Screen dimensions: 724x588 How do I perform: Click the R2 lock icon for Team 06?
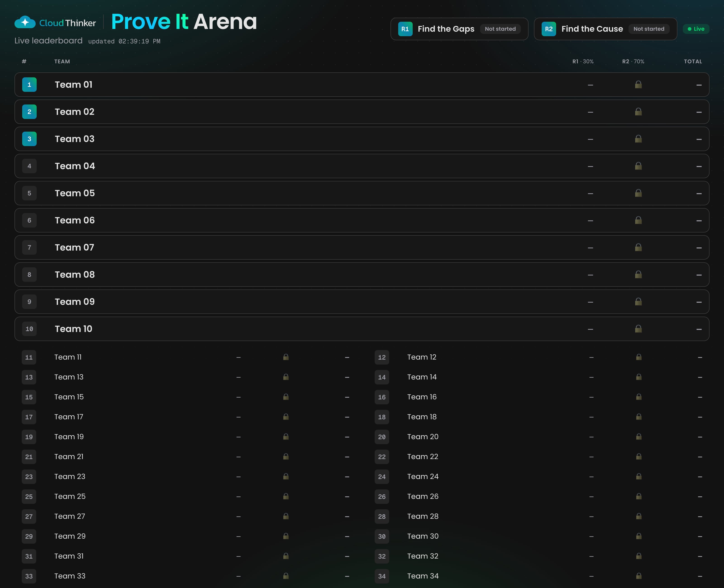tap(638, 220)
